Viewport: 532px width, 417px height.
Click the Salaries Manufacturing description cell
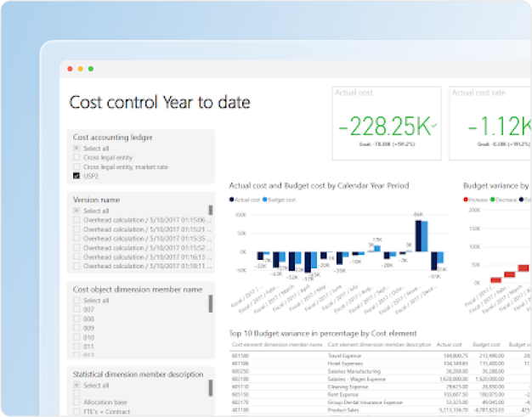point(354,371)
